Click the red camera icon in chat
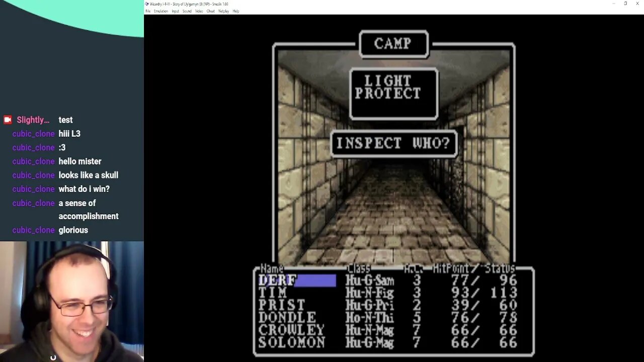This screenshot has width=644, height=362. [x=8, y=120]
